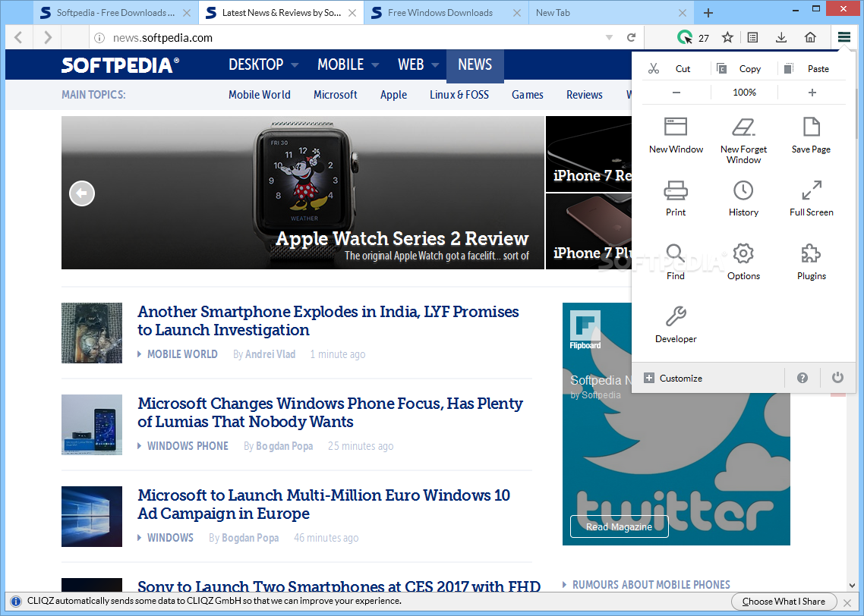The image size is (864, 616).
Task: Close the New Tab tab
Action: tap(682, 13)
